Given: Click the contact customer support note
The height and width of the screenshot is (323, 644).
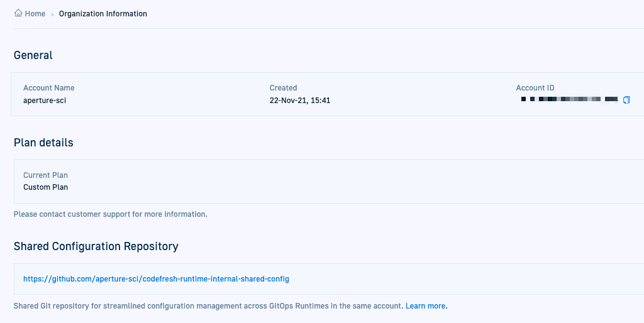Looking at the screenshot, I should [x=110, y=214].
